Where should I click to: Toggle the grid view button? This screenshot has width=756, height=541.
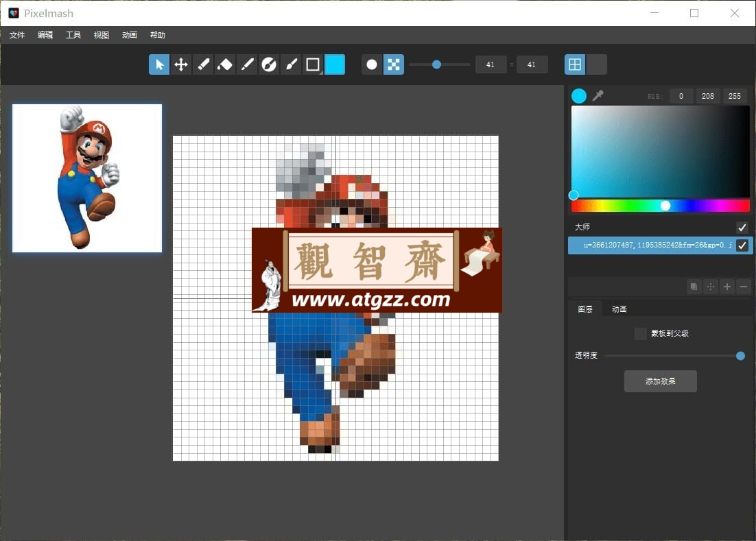575,64
